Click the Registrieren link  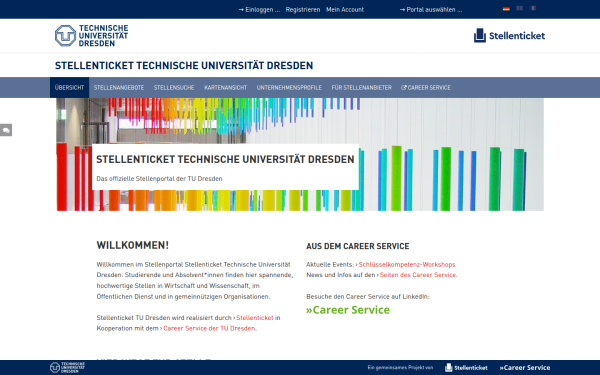303,10
